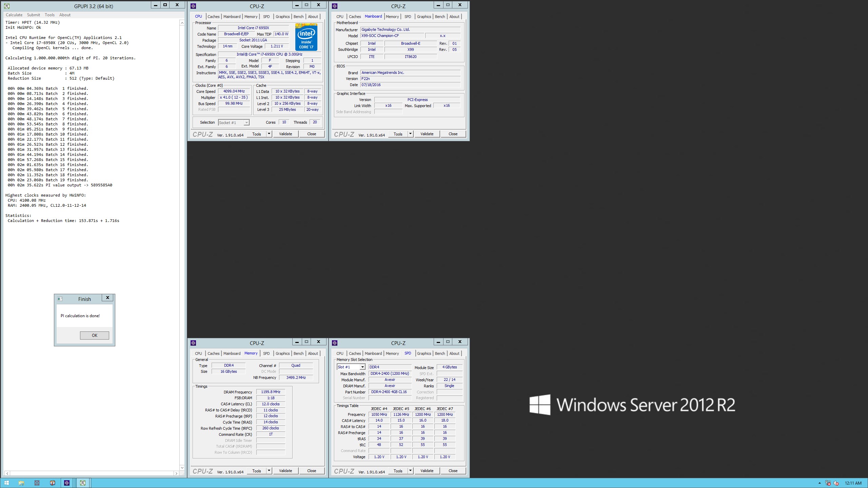Image resolution: width=868 pixels, height=488 pixels.
Task: Click Close button in the CPU-Z Mainboard window
Action: pyautogui.click(x=453, y=134)
